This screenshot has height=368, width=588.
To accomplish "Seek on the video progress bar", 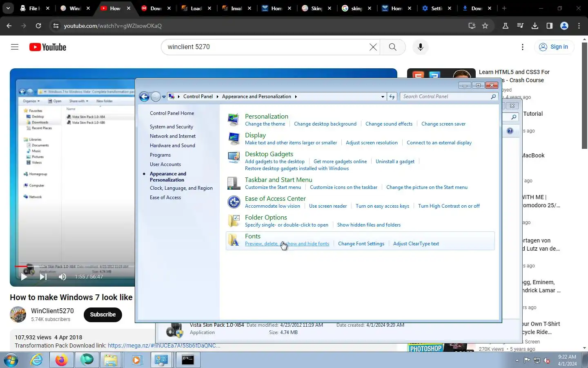I will pyautogui.click(x=75, y=266).
